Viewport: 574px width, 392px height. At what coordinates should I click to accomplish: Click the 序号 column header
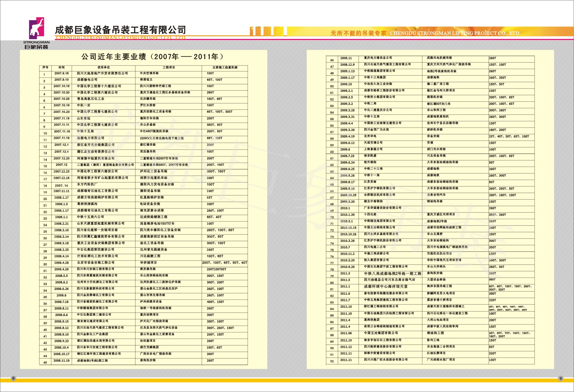coord(45,67)
